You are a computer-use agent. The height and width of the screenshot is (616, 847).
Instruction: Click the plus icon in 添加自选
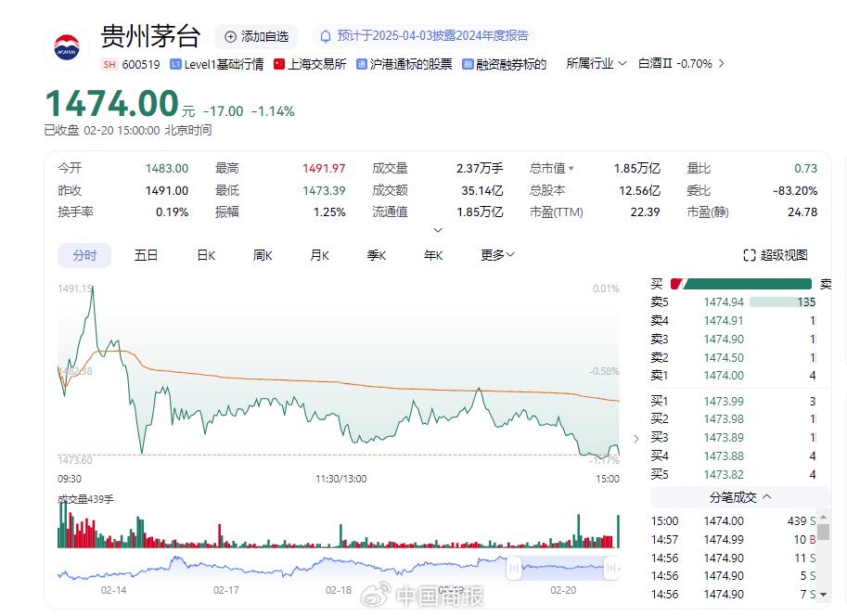(231, 37)
